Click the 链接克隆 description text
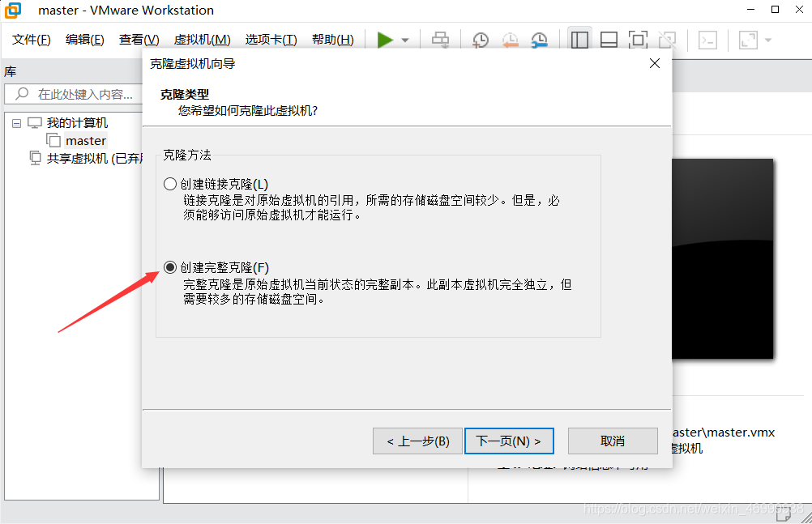This screenshot has height=524, width=812. pyautogui.click(x=371, y=207)
